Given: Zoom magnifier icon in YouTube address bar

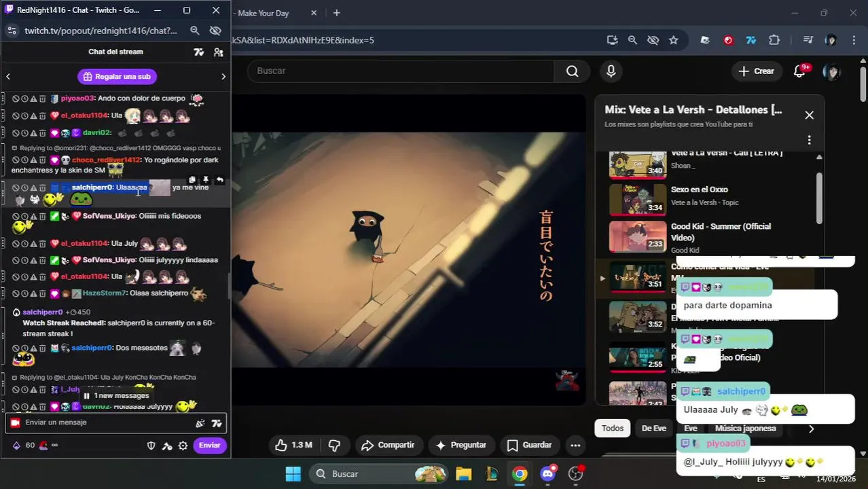Looking at the screenshot, I should pos(632,40).
